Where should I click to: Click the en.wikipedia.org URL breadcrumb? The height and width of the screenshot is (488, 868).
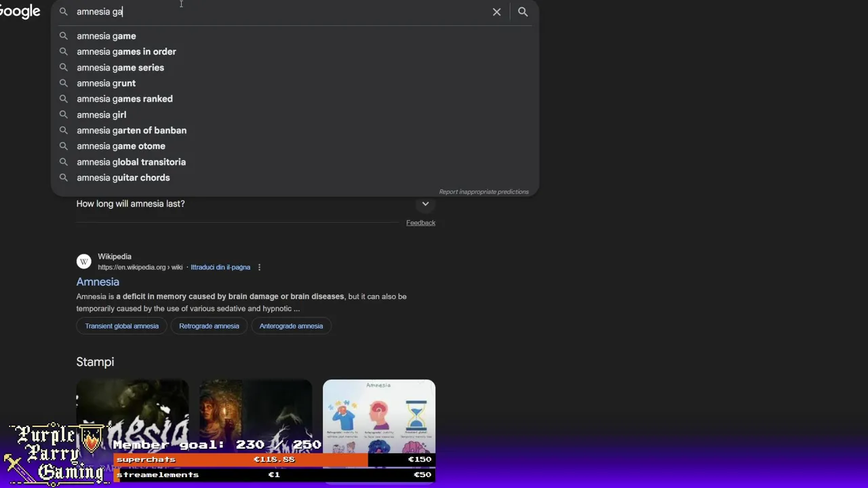click(140, 267)
